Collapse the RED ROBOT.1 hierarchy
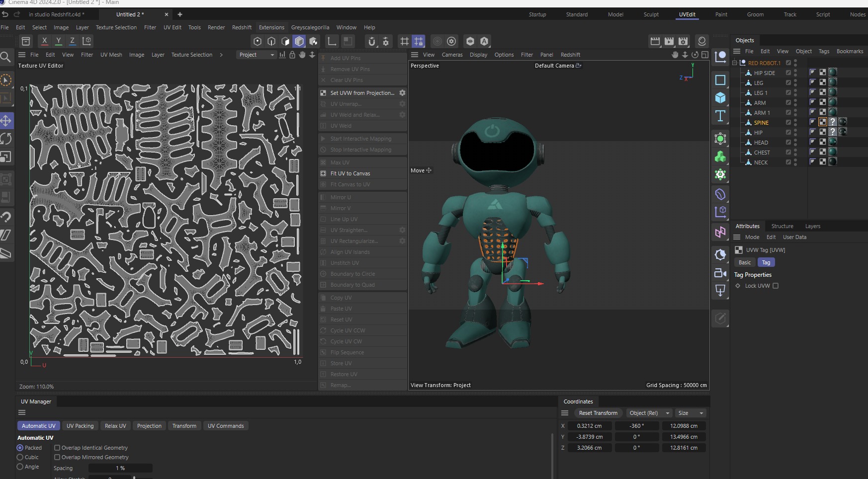Viewport: 868px width, 479px height. [x=735, y=63]
